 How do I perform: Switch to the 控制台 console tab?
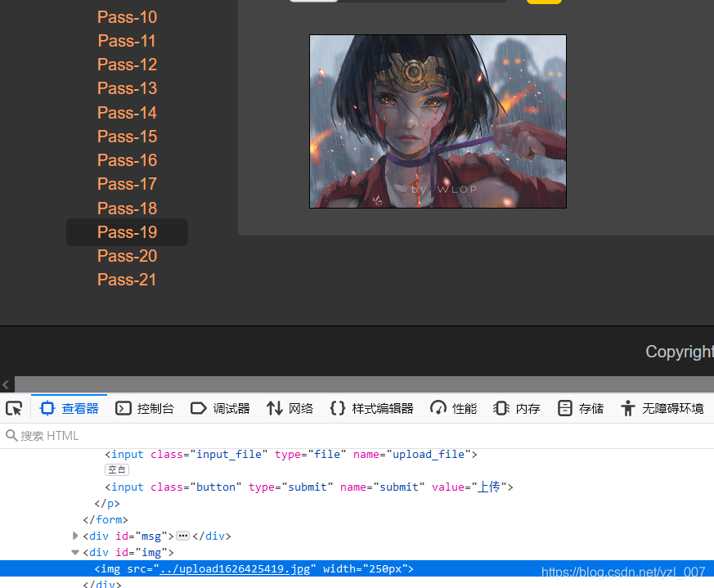144,408
